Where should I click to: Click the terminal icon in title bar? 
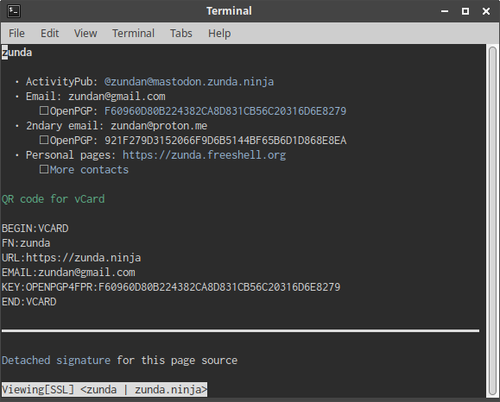click(14, 11)
